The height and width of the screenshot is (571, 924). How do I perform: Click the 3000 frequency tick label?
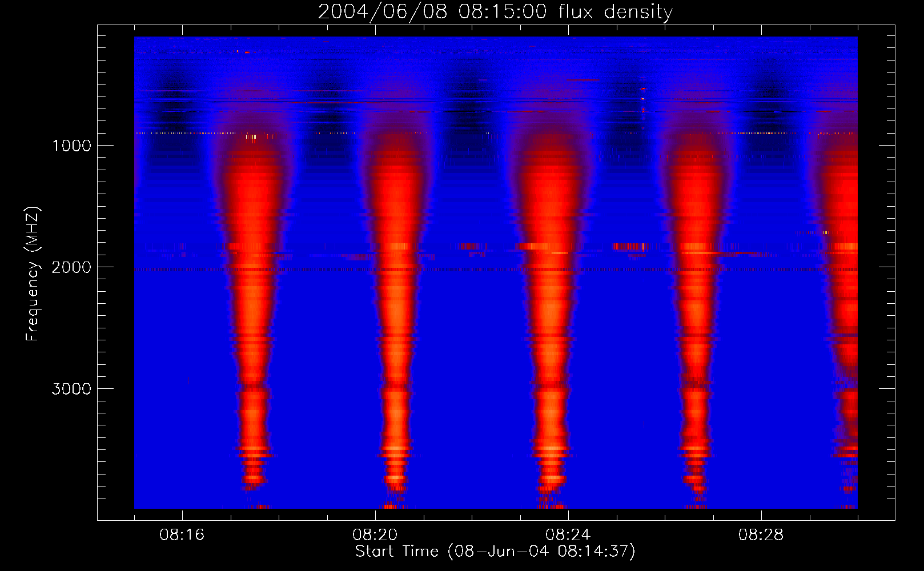point(71,389)
